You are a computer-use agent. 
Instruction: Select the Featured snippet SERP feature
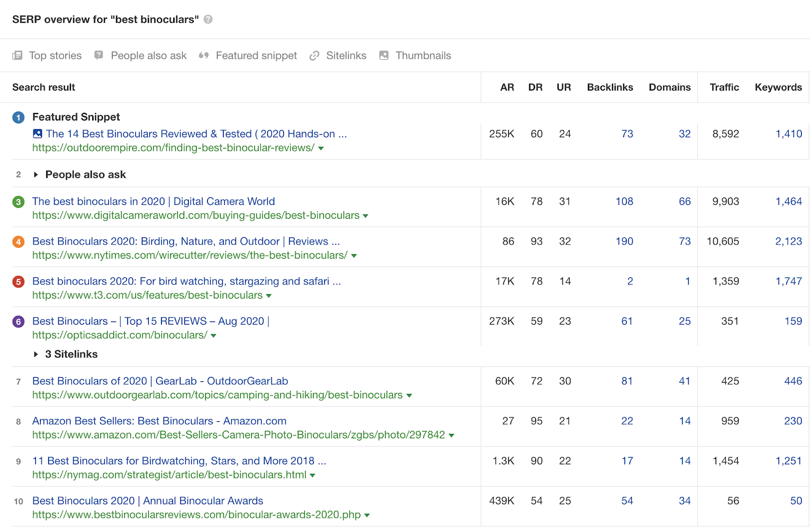tap(256, 56)
